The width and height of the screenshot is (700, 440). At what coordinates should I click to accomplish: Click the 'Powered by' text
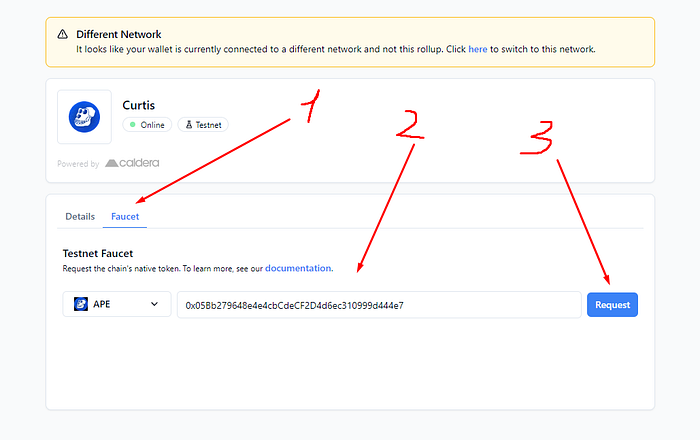coord(78,164)
